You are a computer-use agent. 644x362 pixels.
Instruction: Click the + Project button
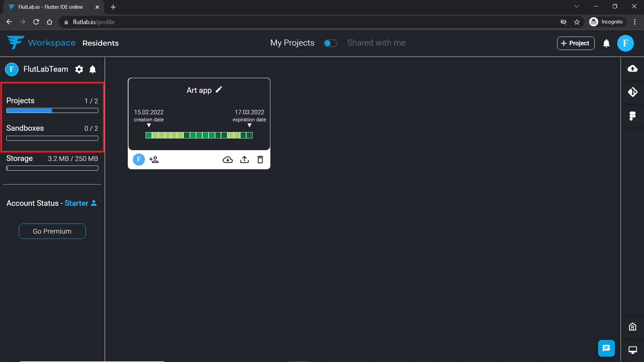pyautogui.click(x=576, y=43)
